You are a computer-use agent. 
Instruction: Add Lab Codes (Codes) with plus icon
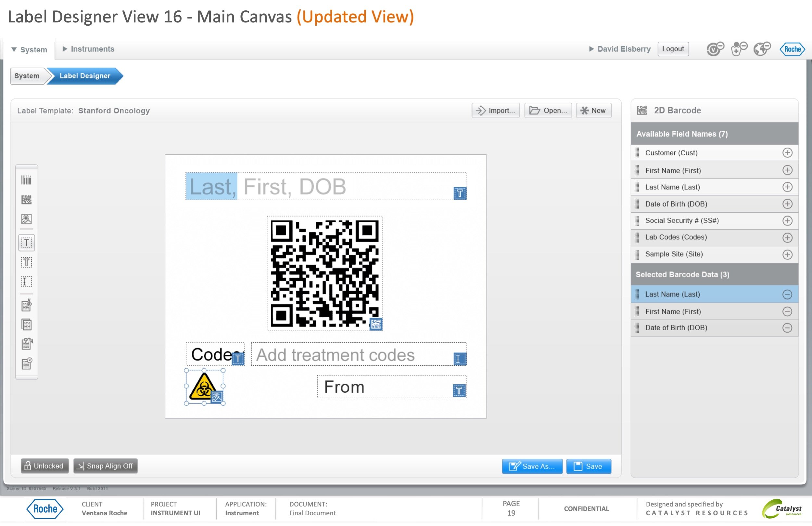(x=787, y=238)
